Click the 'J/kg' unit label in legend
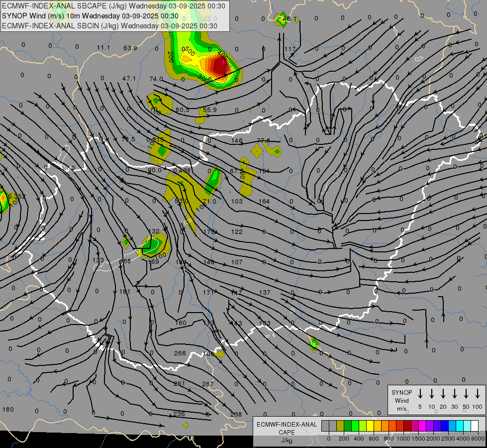The width and height of the screenshot is (487, 448). [287, 441]
